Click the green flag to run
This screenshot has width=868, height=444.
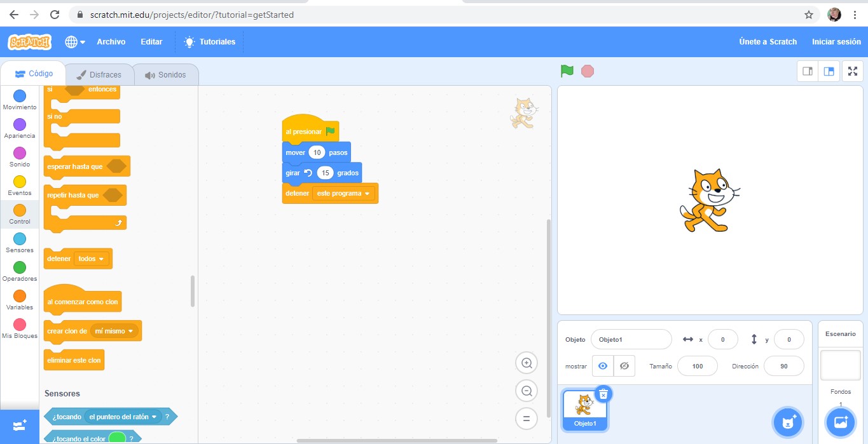click(x=567, y=71)
